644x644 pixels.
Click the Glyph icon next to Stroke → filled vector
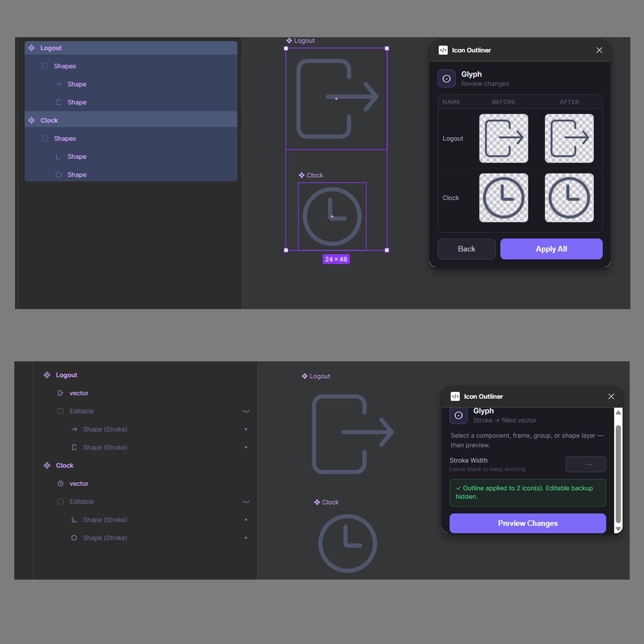click(459, 415)
